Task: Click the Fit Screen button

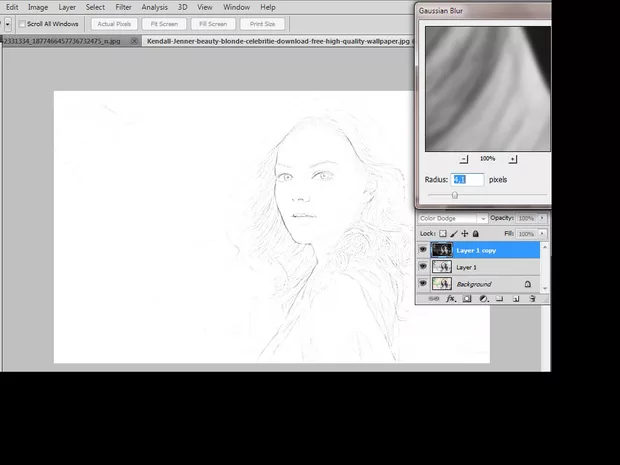Action: [x=163, y=24]
